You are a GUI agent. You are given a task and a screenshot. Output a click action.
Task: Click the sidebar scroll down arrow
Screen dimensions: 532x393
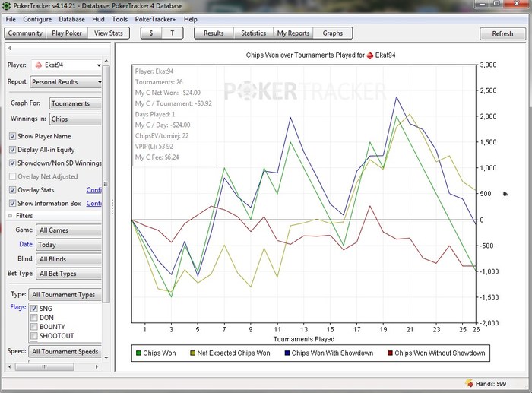pos(106,357)
